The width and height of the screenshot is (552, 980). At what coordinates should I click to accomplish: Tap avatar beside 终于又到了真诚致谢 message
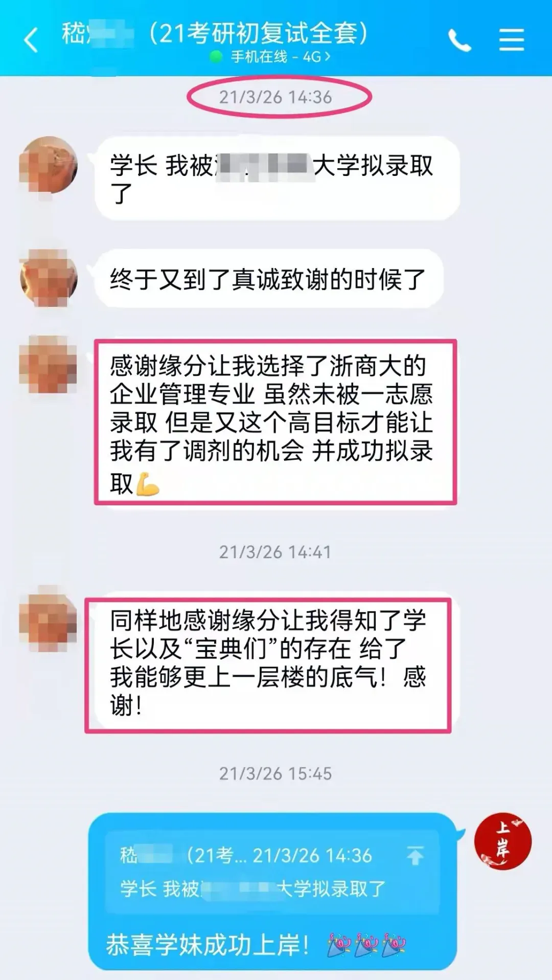tap(48, 278)
